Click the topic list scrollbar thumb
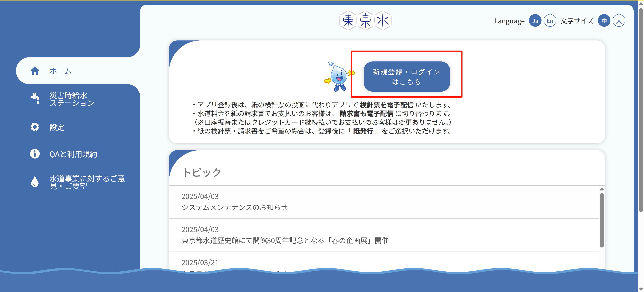Viewport: 644px width, 292px height. tap(602, 220)
